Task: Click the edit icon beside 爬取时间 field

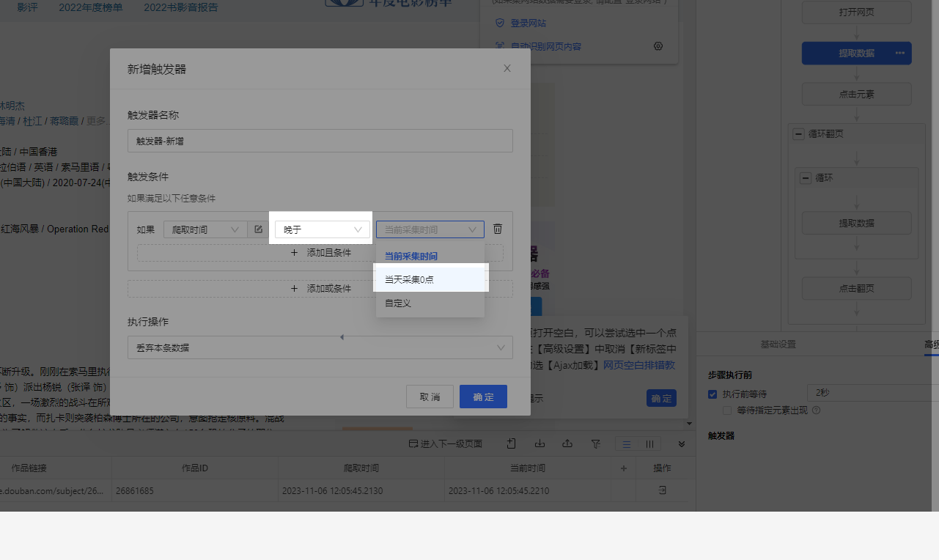Action: [x=258, y=229]
